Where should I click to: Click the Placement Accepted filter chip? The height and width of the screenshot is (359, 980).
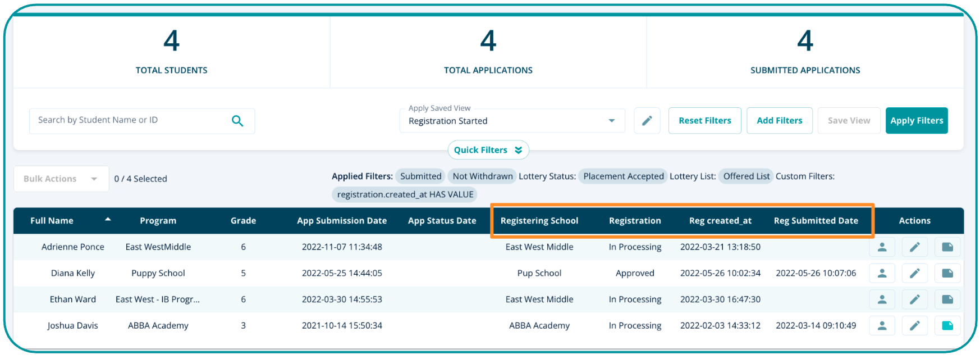click(x=623, y=176)
